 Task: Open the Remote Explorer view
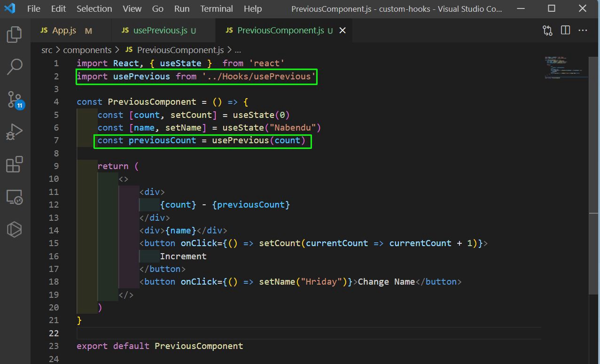click(x=15, y=197)
